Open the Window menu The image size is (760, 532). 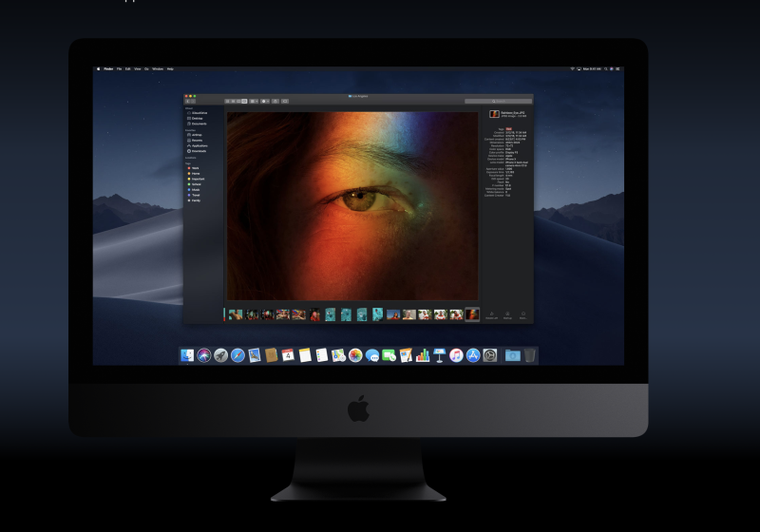(158, 68)
